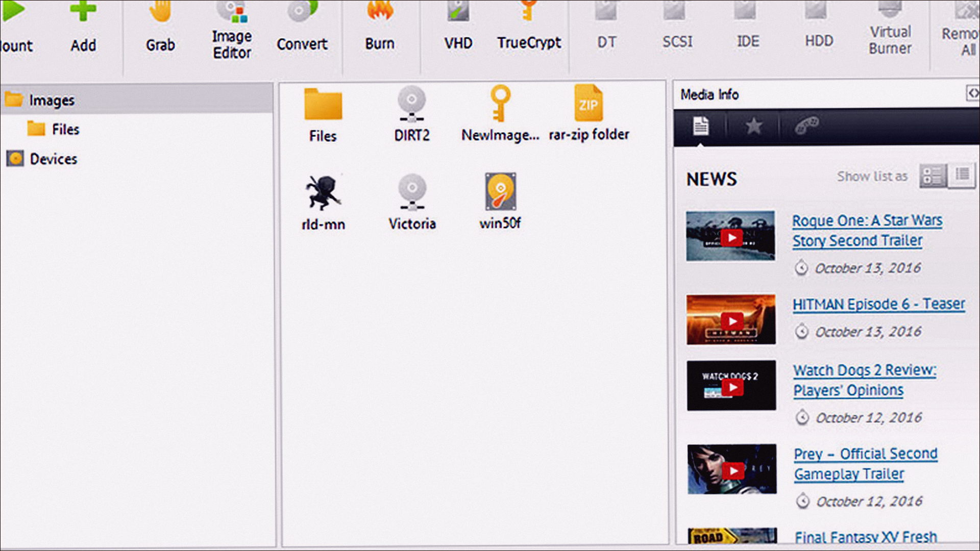This screenshot has height=551, width=980.
Task: Play the Watch Dogs 2 video thumbnail
Action: (731, 386)
